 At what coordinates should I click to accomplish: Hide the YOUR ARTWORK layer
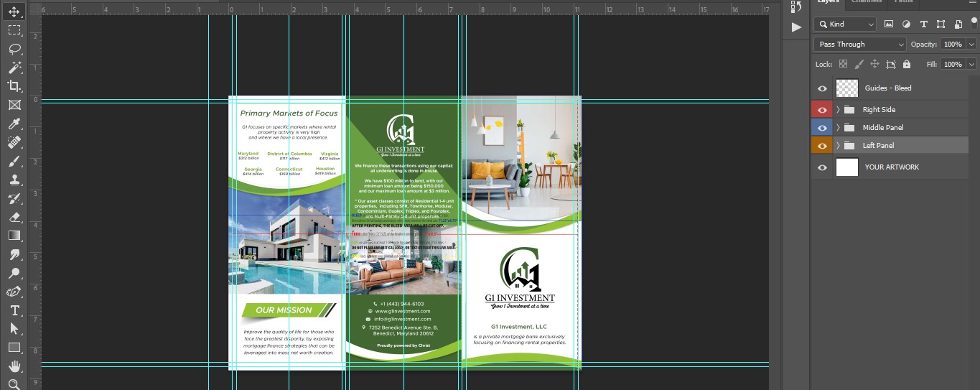coord(823,167)
